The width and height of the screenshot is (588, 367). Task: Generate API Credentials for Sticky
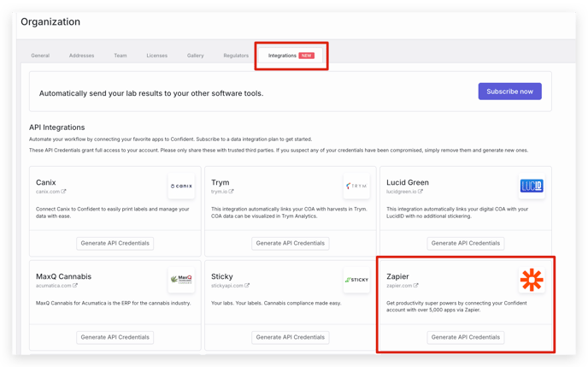coord(291,337)
